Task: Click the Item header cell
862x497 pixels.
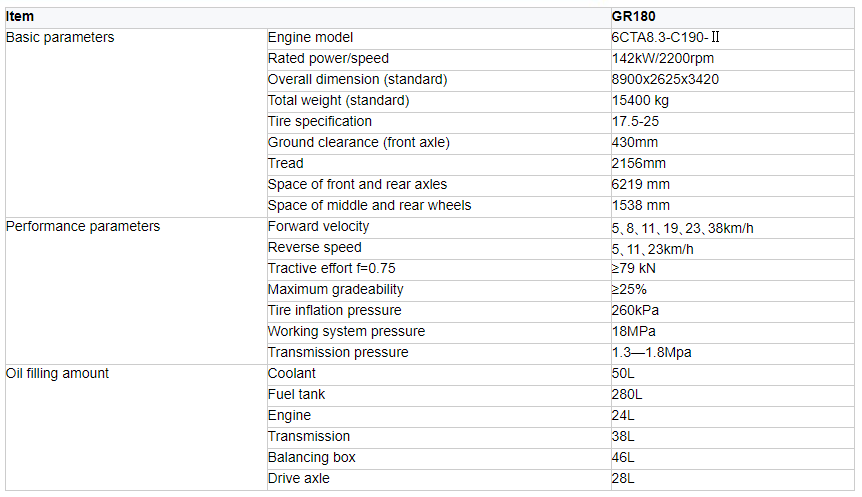Action: click(20, 16)
